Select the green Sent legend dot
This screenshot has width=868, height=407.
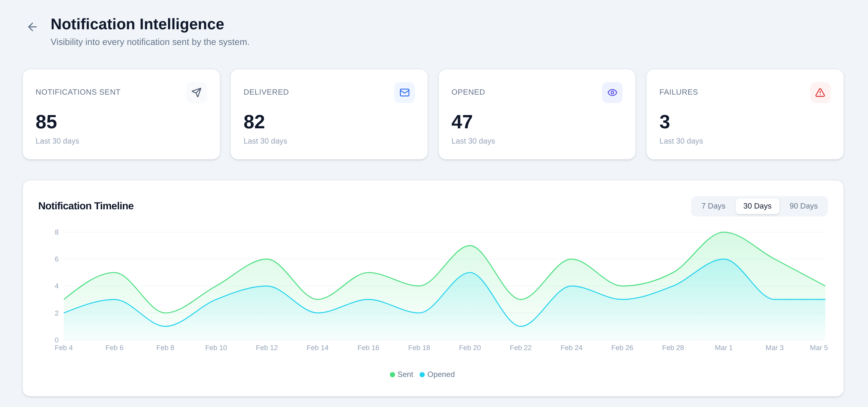[392, 374]
